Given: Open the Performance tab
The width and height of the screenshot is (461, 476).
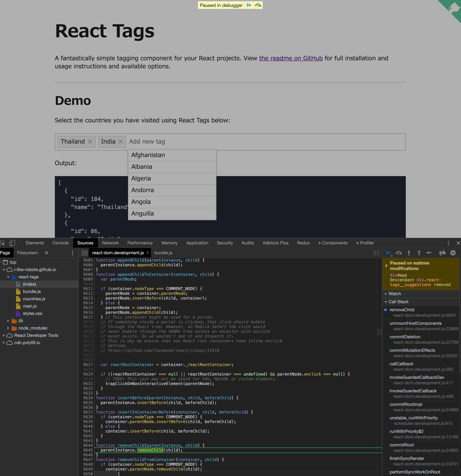Looking at the screenshot, I should [140, 243].
